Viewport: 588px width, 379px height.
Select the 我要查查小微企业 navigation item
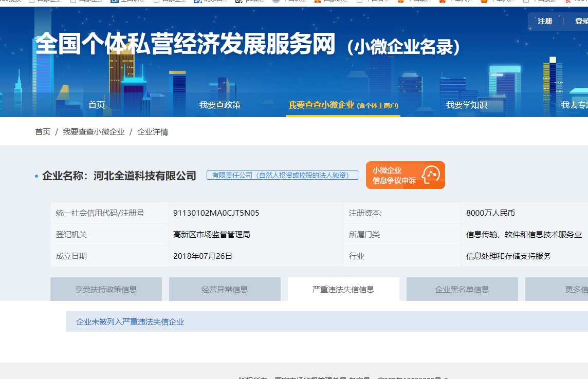tap(343, 105)
